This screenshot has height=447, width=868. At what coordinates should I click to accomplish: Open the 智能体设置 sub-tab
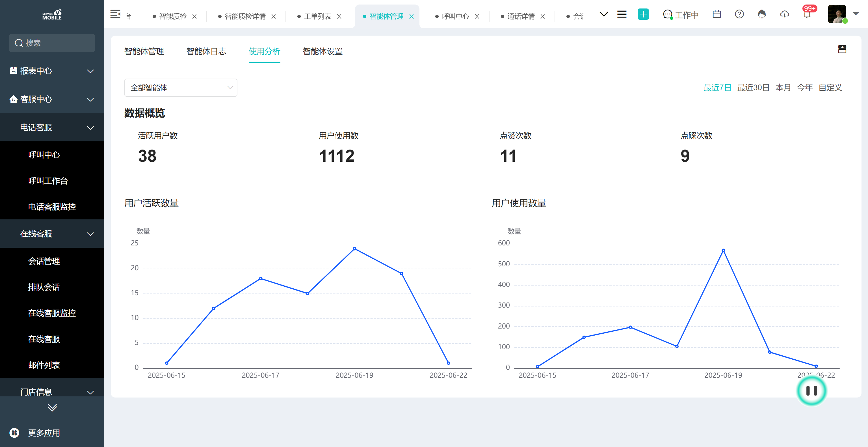322,51
